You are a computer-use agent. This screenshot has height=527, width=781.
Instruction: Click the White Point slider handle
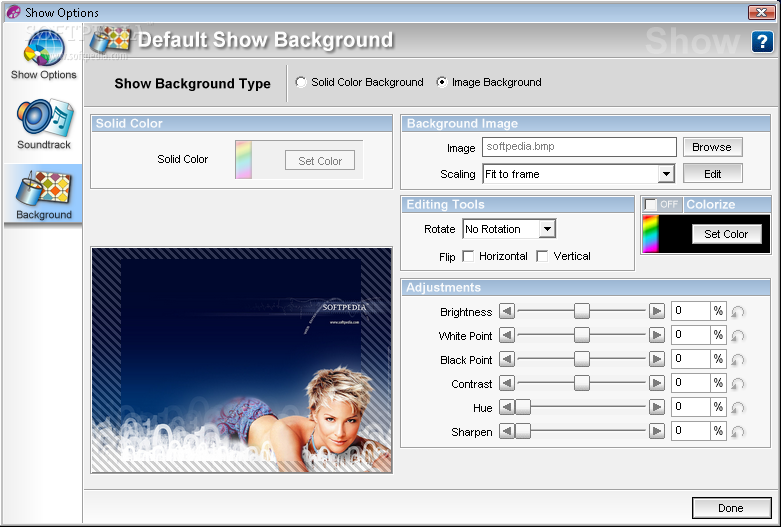point(581,335)
